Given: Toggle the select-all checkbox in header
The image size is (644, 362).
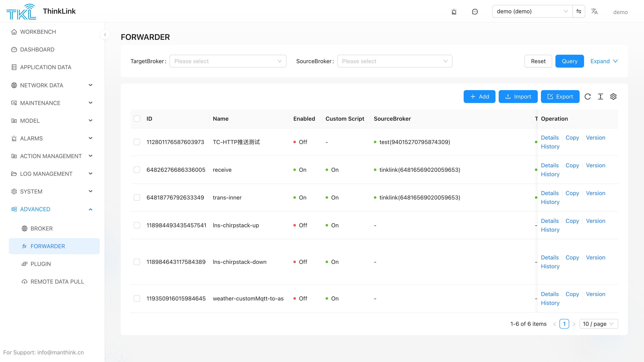Looking at the screenshot, I should click(137, 119).
